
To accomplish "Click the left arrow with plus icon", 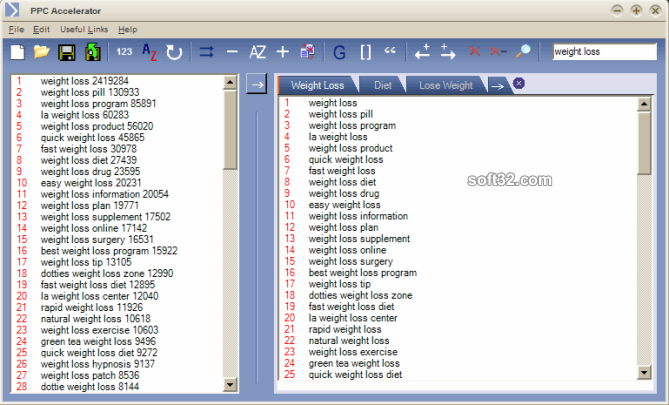I will pyautogui.click(x=422, y=52).
